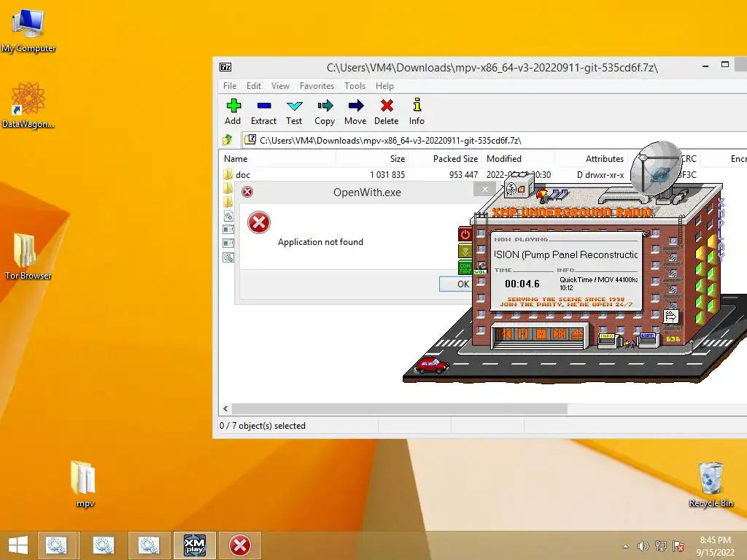Click the GO arrow sign on XMPlay

point(670,316)
